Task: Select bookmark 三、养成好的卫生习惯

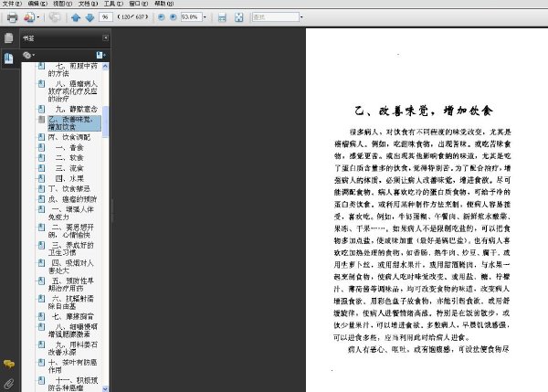Action: click(x=71, y=249)
